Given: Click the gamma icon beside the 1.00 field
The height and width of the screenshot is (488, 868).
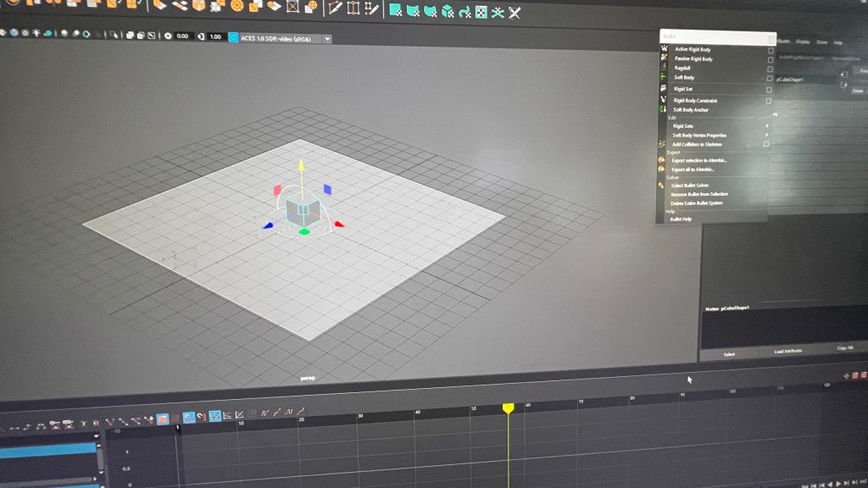Looking at the screenshot, I should 201,36.
